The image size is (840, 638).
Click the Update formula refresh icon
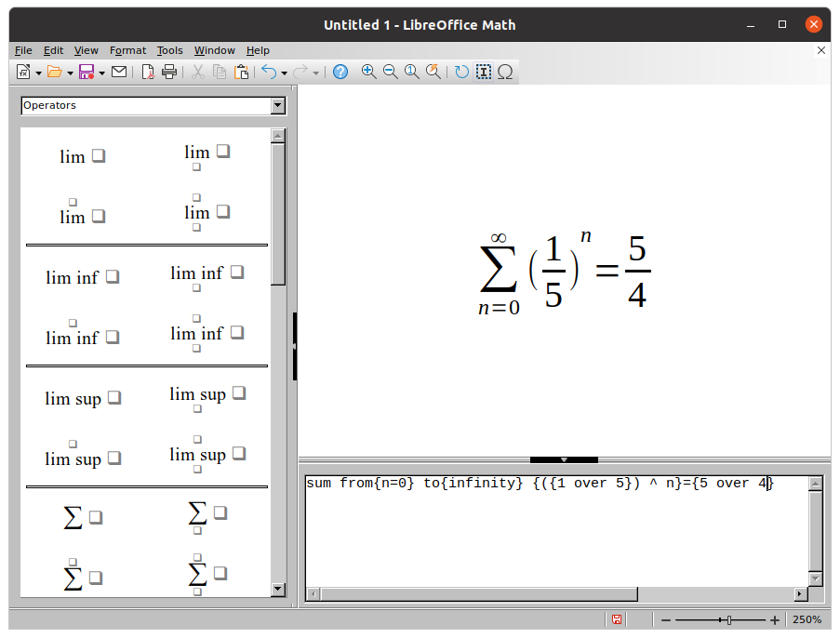460,72
